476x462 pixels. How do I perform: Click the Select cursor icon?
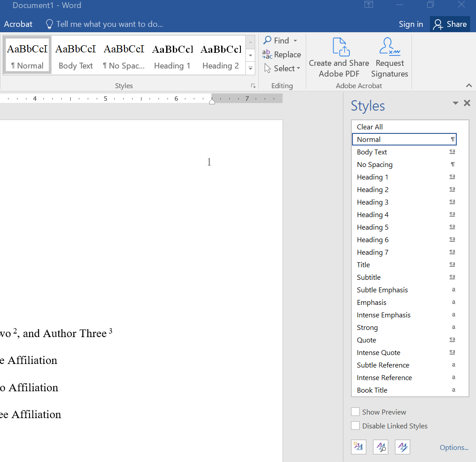[267, 68]
